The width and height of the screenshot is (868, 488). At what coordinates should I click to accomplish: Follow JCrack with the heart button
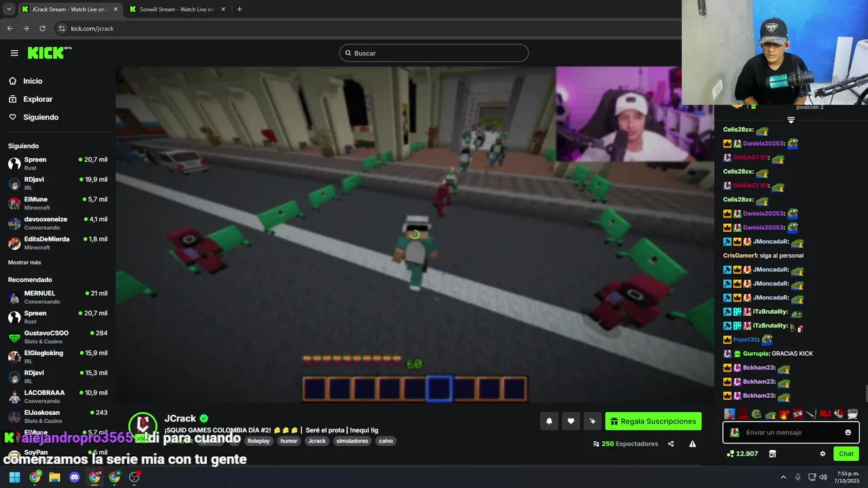click(571, 422)
